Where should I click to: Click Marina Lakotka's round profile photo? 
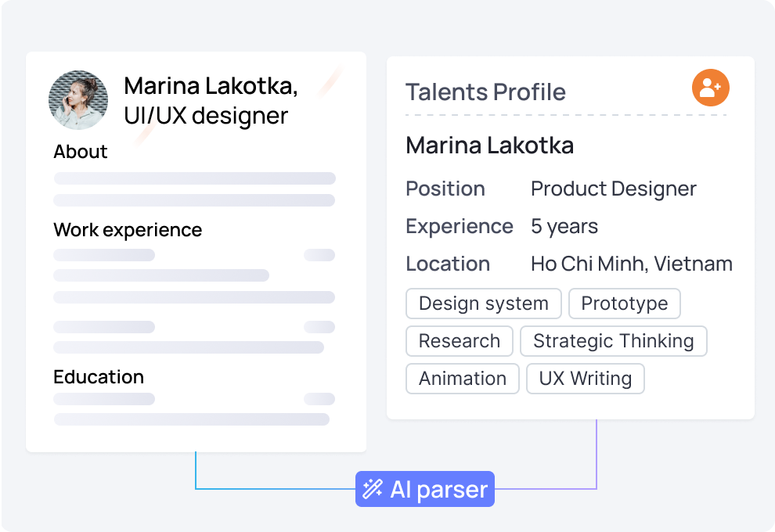[78, 100]
